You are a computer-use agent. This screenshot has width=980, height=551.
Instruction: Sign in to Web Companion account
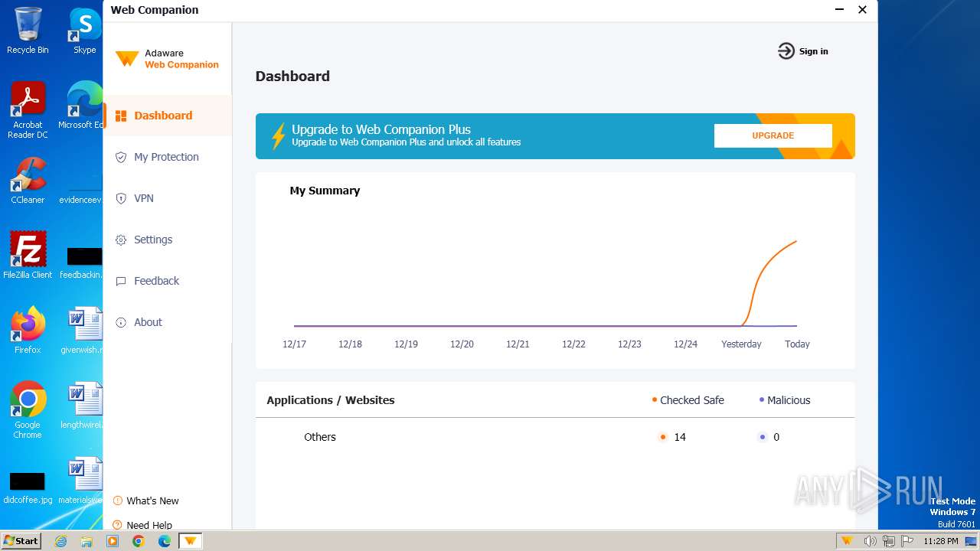[813, 51]
